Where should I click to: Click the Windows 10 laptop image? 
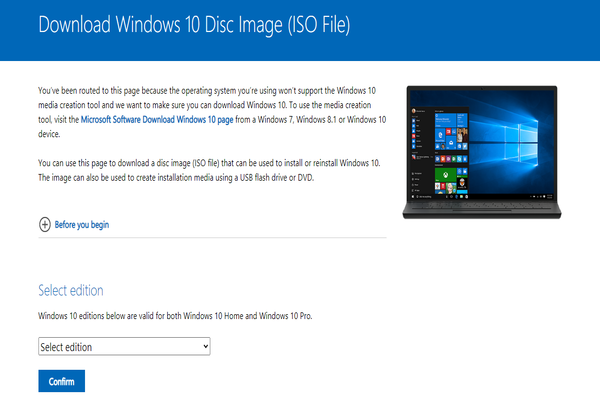(x=482, y=152)
